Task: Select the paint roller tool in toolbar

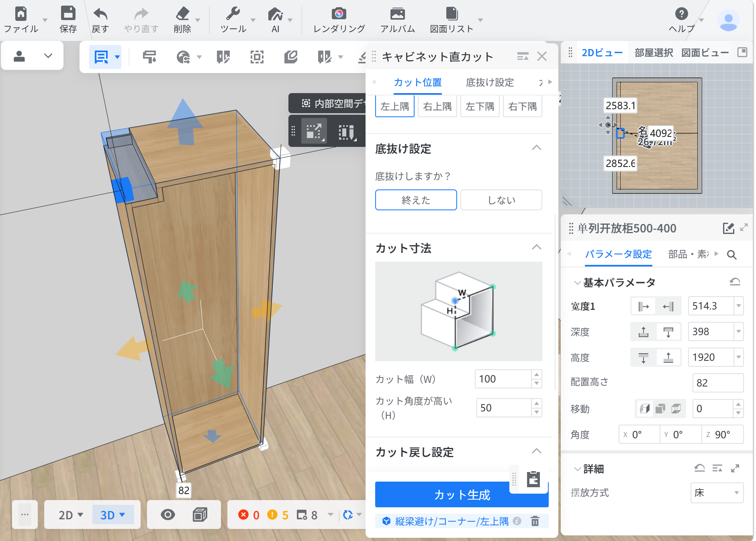Action: (149, 57)
